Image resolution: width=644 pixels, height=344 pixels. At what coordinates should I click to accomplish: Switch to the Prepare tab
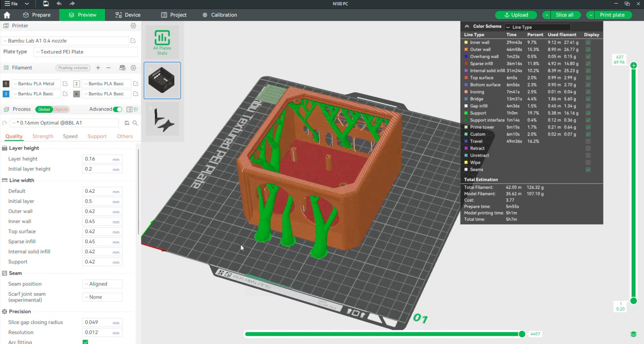(x=37, y=15)
